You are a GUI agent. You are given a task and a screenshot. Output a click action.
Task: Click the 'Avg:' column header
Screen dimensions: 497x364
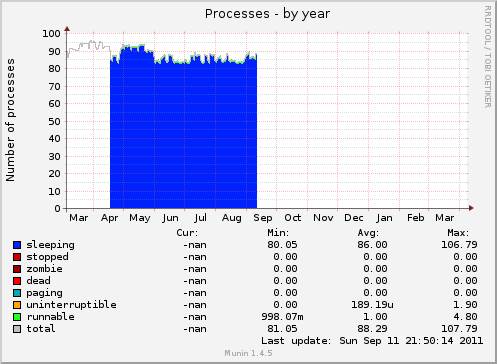(x=368, y=233)
